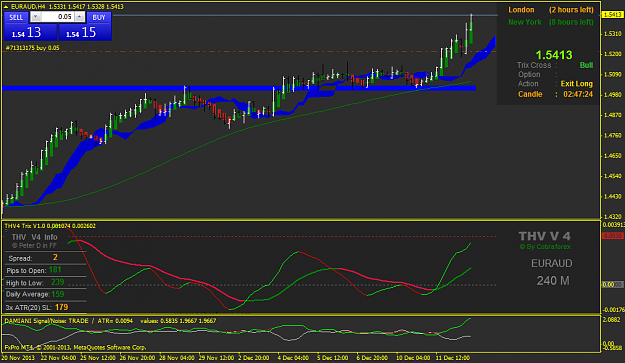Viewport: 625px width, 363px height.
Task: Click the Pips to Open value 181
Action: coord(55,270)
